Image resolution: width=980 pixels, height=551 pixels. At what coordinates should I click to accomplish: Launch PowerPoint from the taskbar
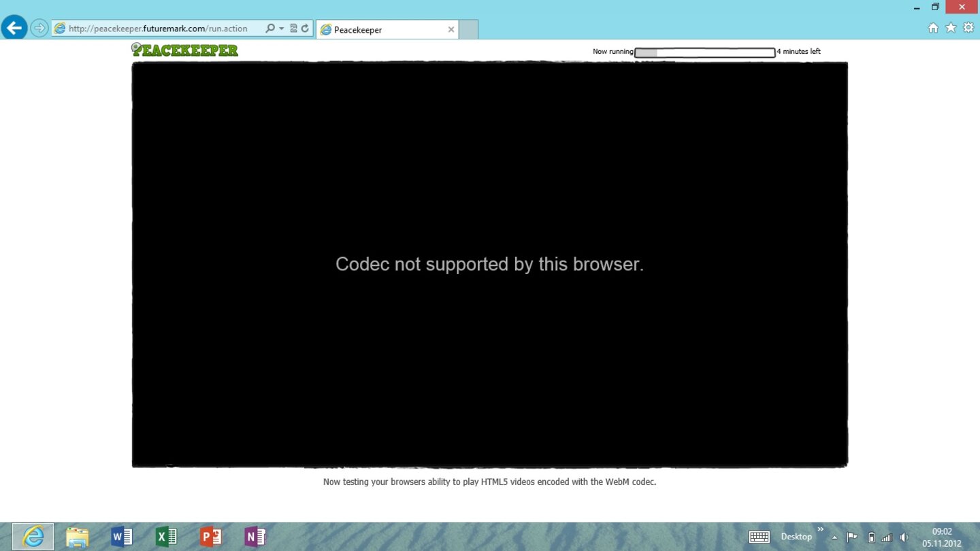pyautogui.click(x=211, y=537)
